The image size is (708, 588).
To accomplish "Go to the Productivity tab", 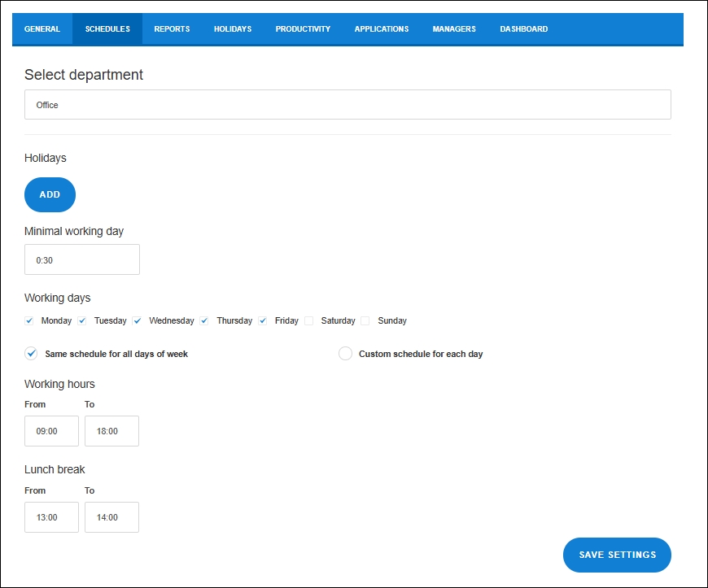I will click(x=303, y=29).
